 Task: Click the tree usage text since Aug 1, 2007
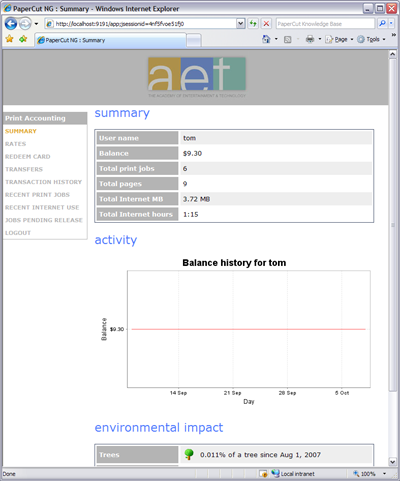click(260, 455)
